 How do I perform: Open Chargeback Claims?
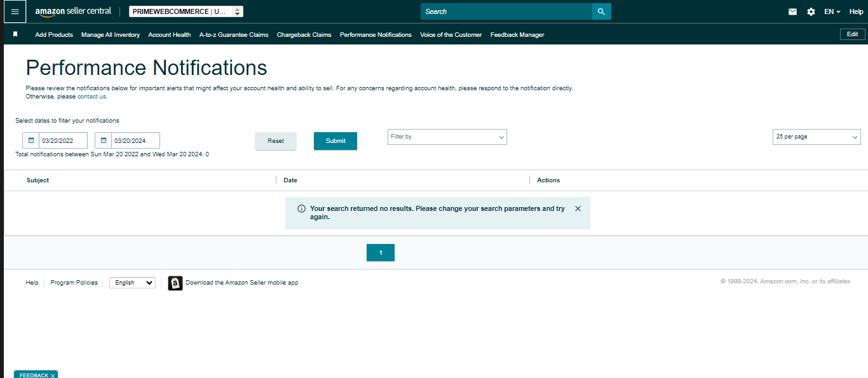(304, 35)
